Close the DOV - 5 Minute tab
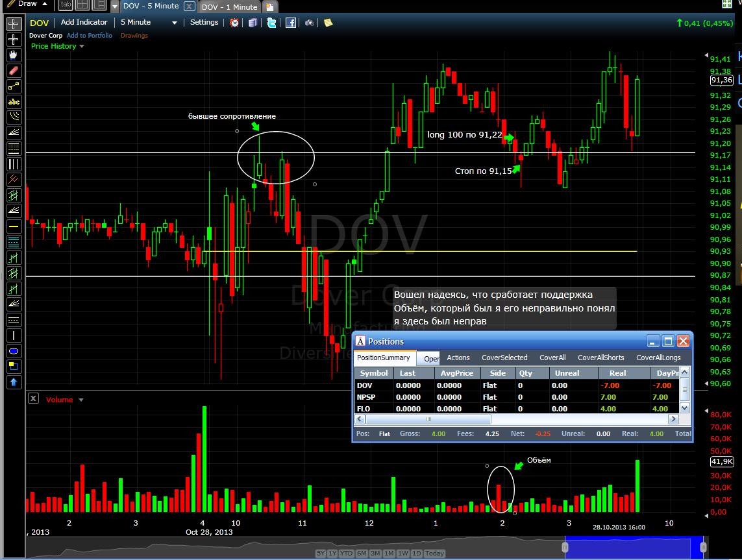 point(189,6)
